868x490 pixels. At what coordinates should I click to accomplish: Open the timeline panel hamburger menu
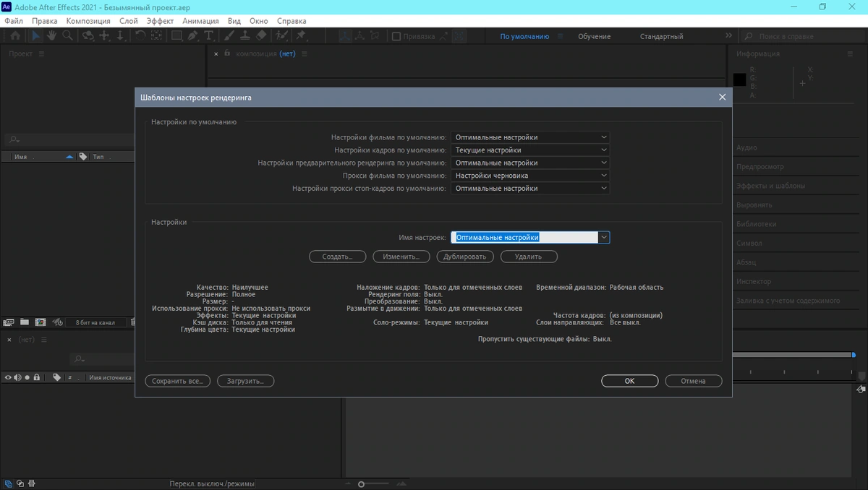point(44,340)
